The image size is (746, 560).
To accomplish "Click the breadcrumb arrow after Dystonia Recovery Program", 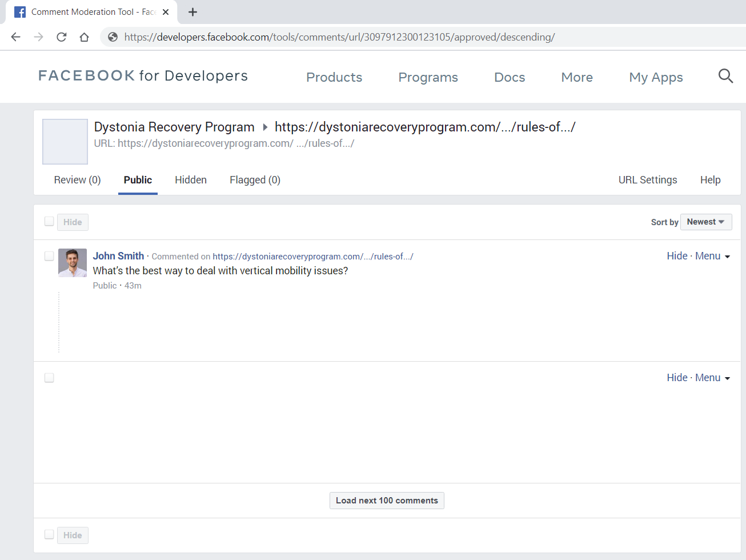I will pyautogui.click(x=265, y=127).
